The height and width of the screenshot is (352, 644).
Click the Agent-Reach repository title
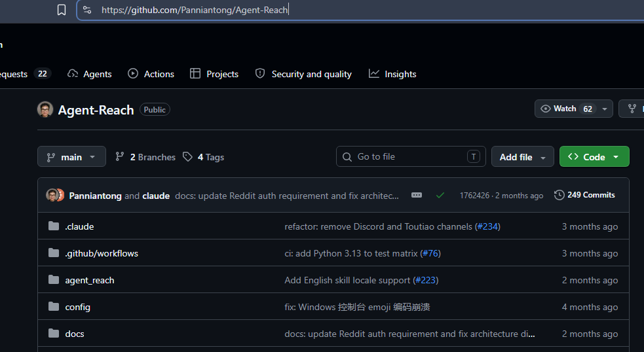96,110
